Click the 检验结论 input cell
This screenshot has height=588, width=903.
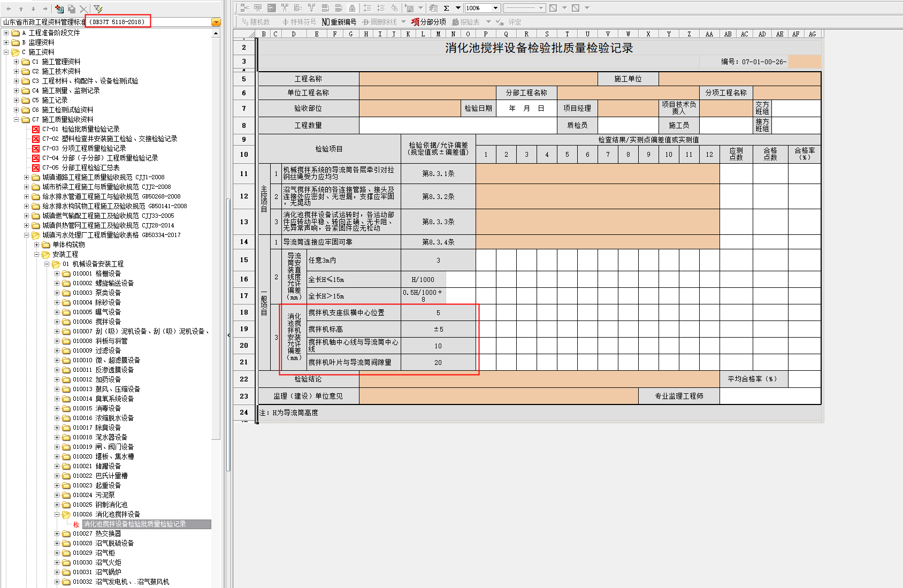pyautogui.click(x=539, y=379)
